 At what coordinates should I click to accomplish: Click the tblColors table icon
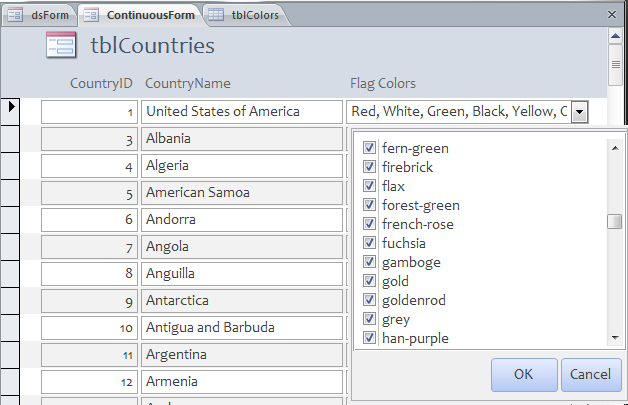coord(216,15)
